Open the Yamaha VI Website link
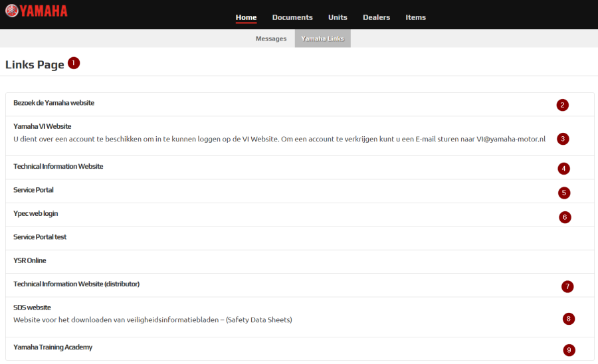The height and width of the screenshot is (364, 598). [x=43, y=127]
